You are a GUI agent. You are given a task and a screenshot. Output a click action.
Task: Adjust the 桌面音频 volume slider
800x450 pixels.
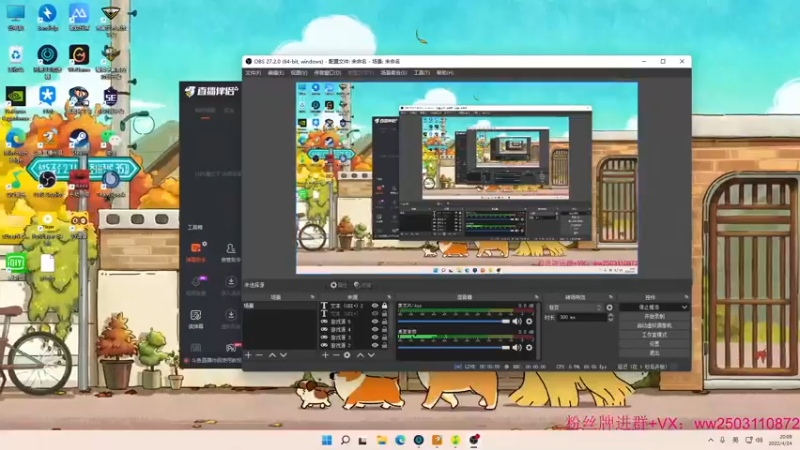(x=454, y=347)
